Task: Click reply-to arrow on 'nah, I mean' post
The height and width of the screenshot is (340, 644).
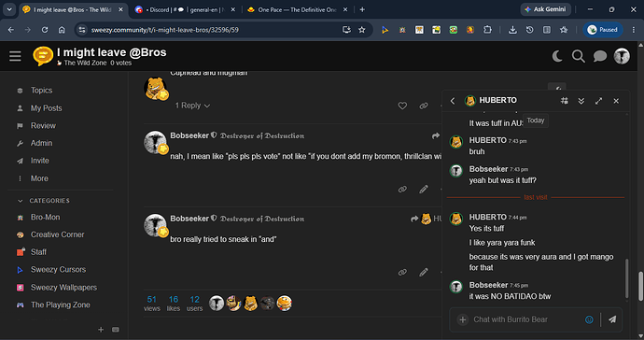Action: tap(435, 135)
